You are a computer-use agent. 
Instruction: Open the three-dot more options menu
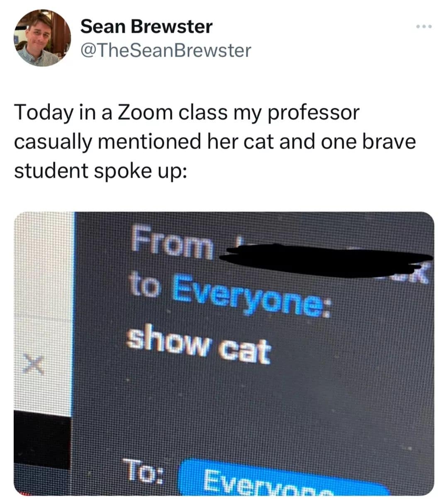[x=424, y=27]
